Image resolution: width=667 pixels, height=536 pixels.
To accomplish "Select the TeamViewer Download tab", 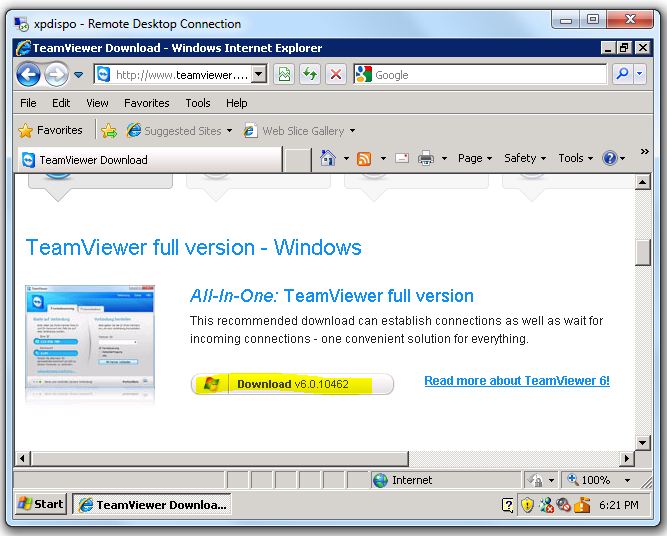I will pos(150,160).
